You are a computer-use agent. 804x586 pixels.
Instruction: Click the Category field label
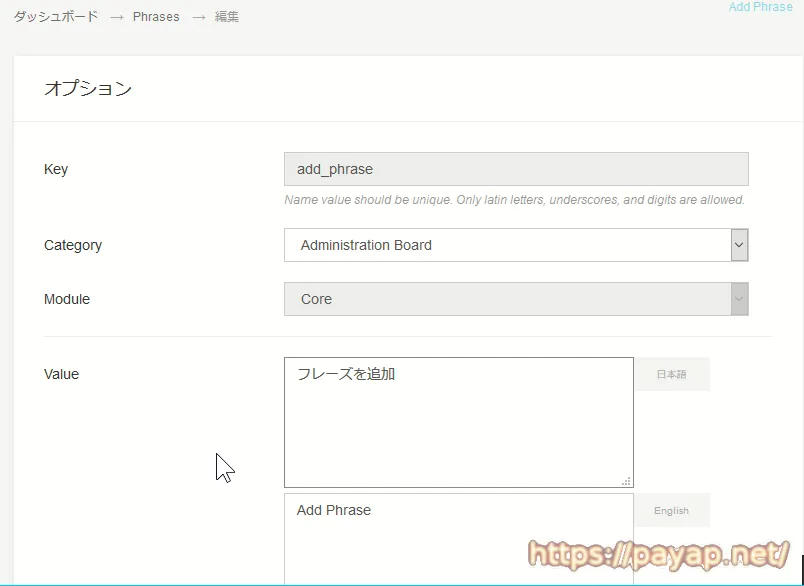(x=73, y=245)
